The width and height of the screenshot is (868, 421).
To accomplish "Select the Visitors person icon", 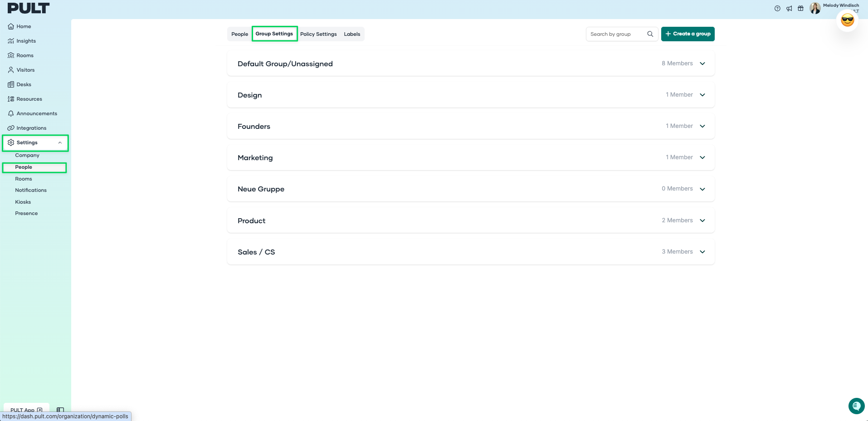I will (x=11, y=70).
